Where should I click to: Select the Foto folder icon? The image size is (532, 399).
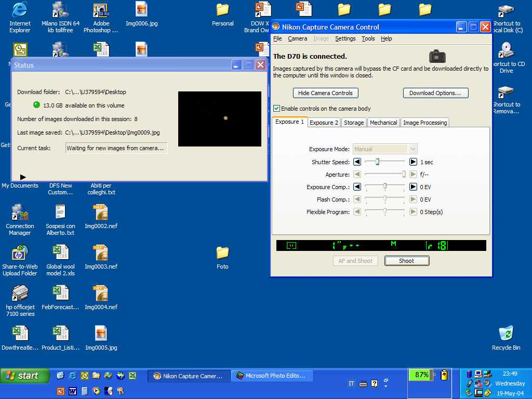tap(222, 258)
